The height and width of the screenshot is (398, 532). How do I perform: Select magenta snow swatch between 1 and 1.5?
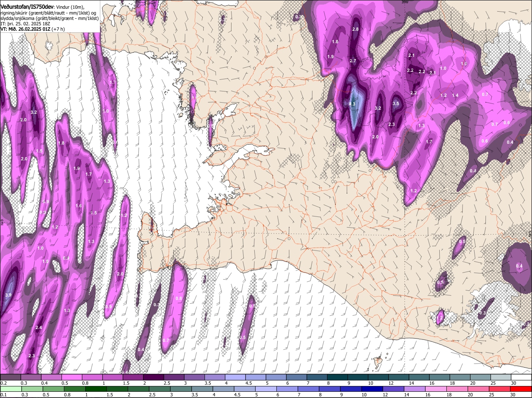point(113,377)
